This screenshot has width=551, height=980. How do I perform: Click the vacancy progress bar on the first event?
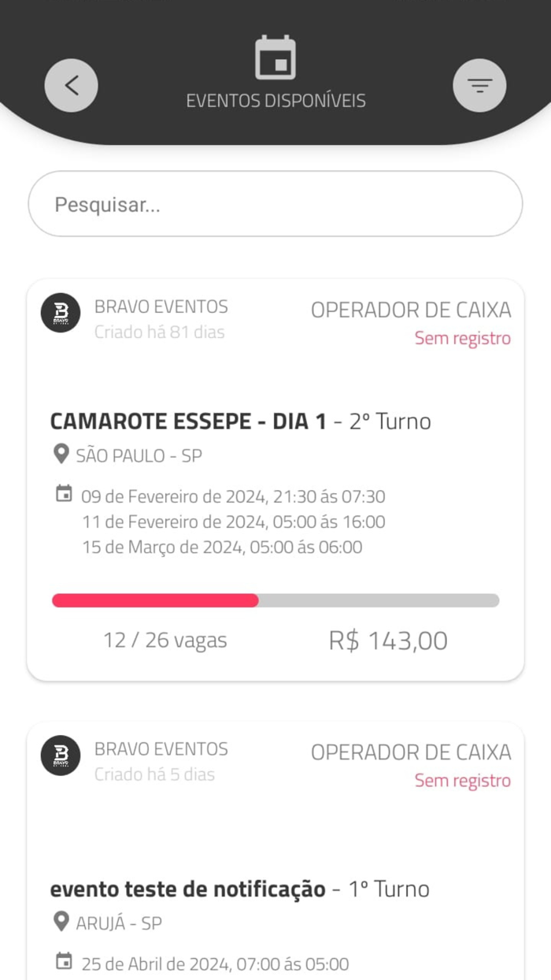275,600
